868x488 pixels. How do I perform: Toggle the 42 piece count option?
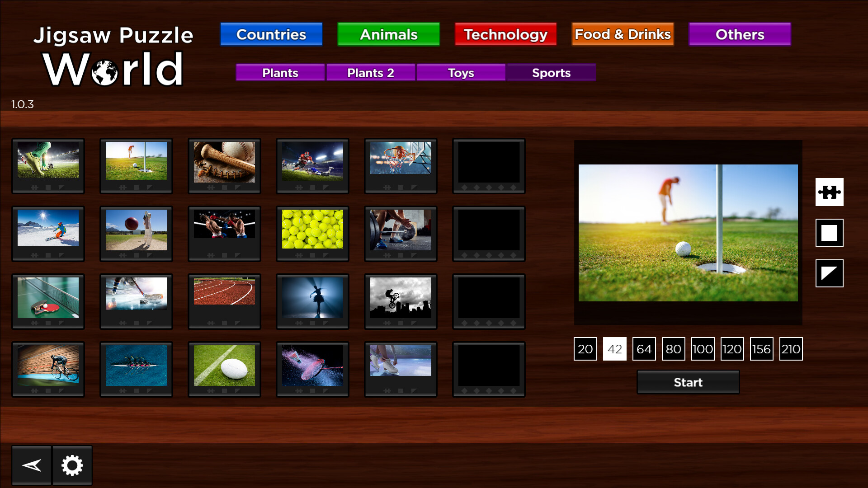point(614,349)
